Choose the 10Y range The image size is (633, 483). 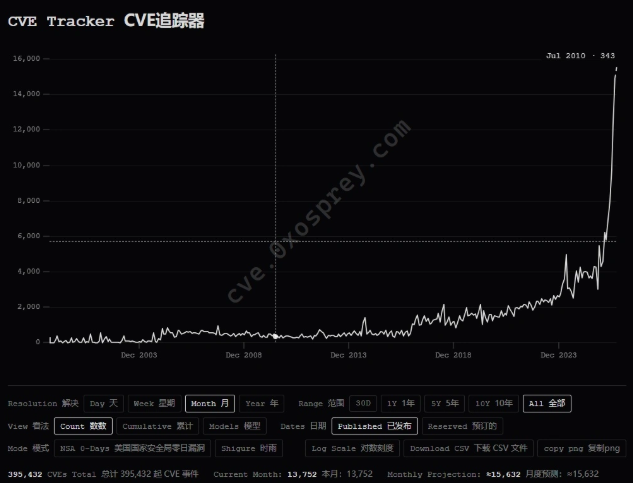coord(494,403)
